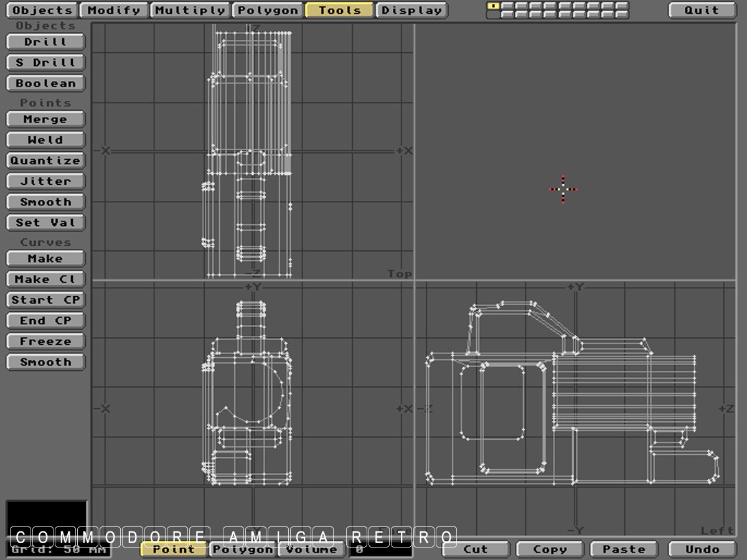Image resolution: width=747 pixels, height=560 pixels.
Task: Click the Set Val button
Action: tap(45, 222)
